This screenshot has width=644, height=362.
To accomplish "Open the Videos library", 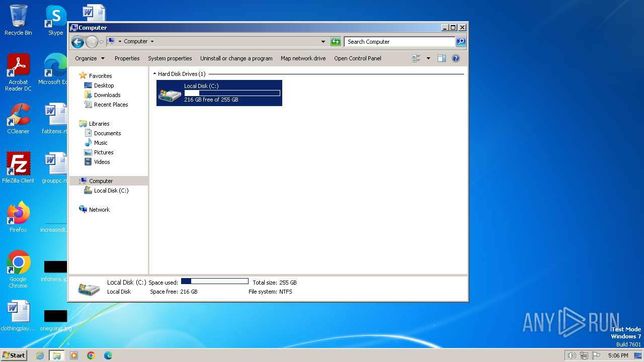I will tap(102, 162).
